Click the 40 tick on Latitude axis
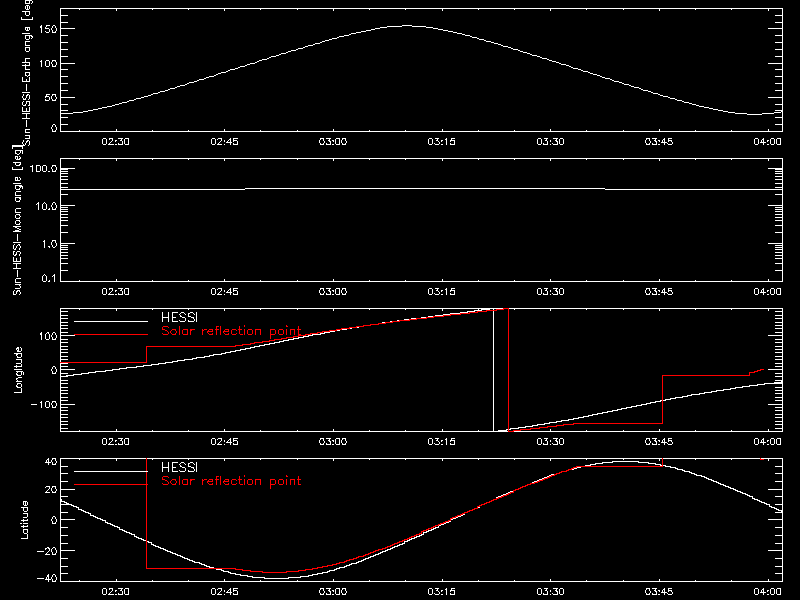The height and width of the screenshot is (600, 800). pos(51,462)
